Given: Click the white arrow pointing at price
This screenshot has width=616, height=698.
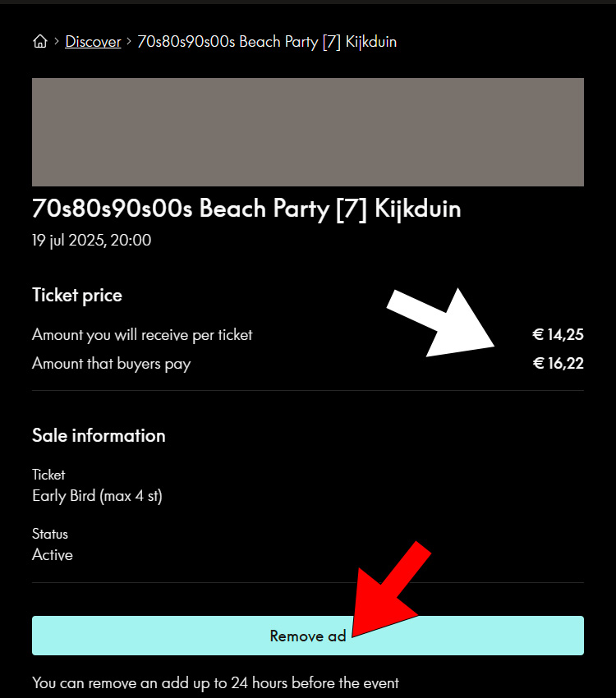Looking at the screenshot, I should point(441,324).
